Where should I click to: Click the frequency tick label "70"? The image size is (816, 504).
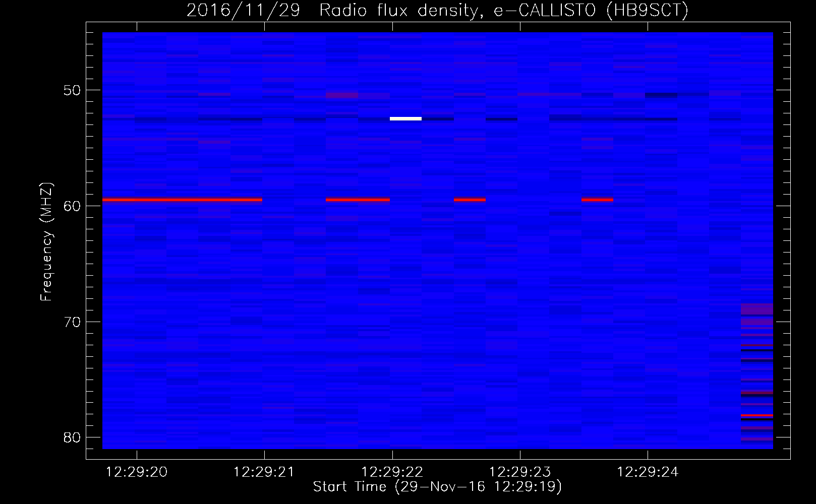point(72,322)
